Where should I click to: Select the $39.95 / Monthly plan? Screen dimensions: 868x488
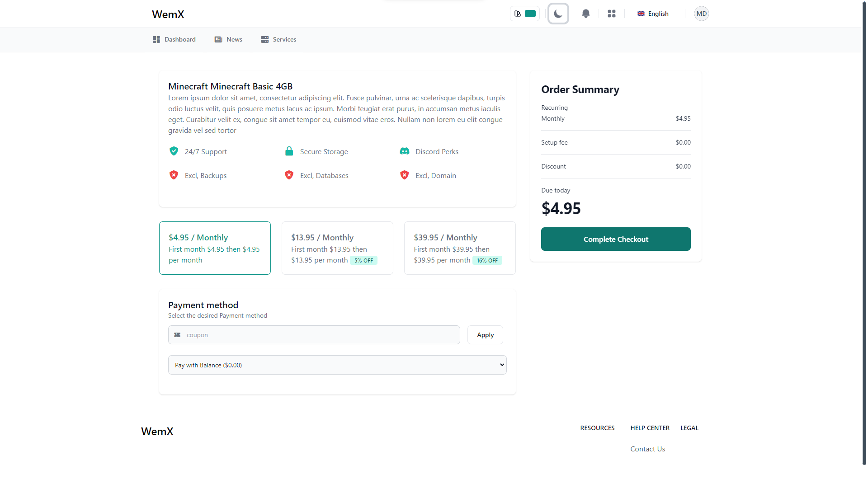pos(460,248)
